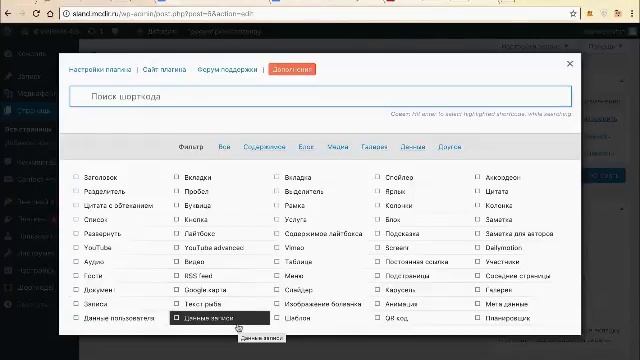This screenshot has width=640, height=360.
Task: Open Настройки плагина link
Action: tap(100, 70)
